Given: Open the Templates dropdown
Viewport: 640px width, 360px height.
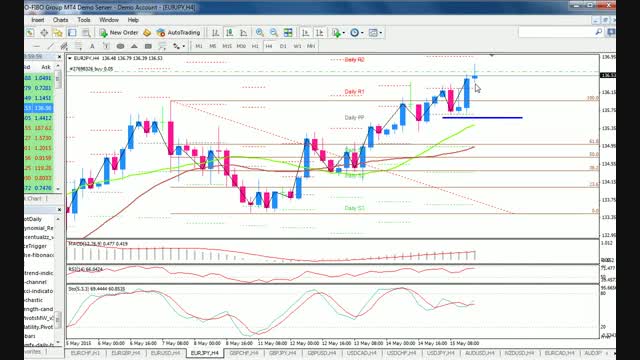Looking at the screenshot, I should 375,33.
